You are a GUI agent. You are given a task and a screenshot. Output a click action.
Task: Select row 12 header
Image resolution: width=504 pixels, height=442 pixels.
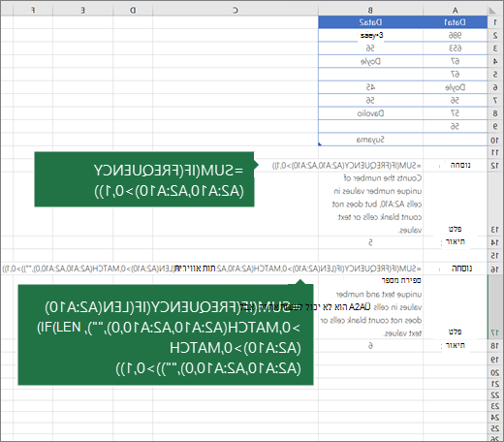pos(495,166)
